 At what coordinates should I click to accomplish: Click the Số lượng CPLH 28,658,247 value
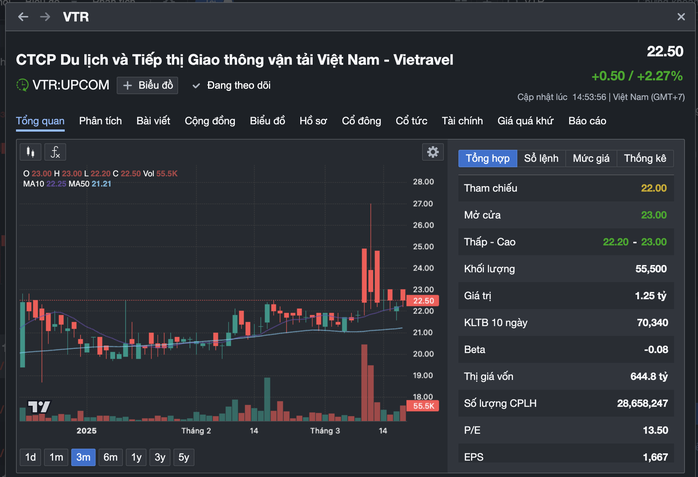(x=642, y=404)
